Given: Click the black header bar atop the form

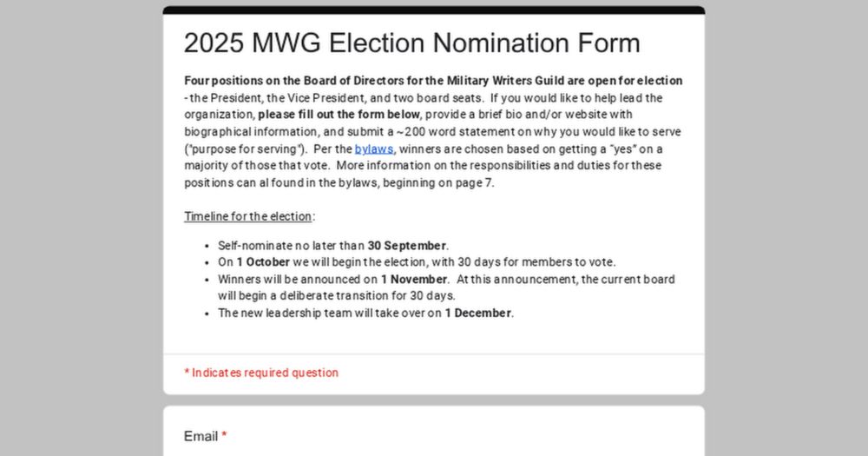Looking at the screenshot, I should 433,10.
